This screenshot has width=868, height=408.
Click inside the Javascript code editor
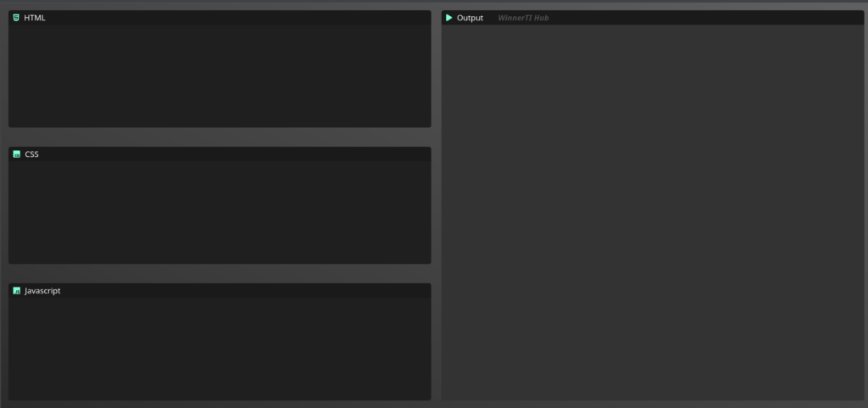pos(220,349)
